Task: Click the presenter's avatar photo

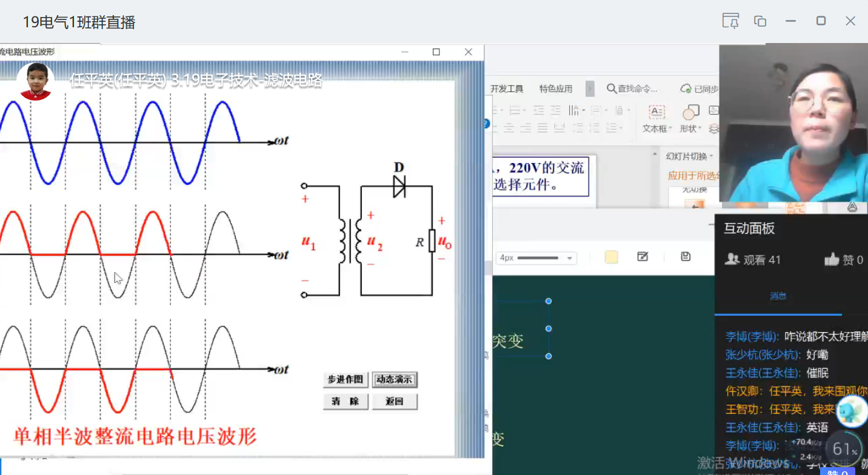Action: point(35,81)
